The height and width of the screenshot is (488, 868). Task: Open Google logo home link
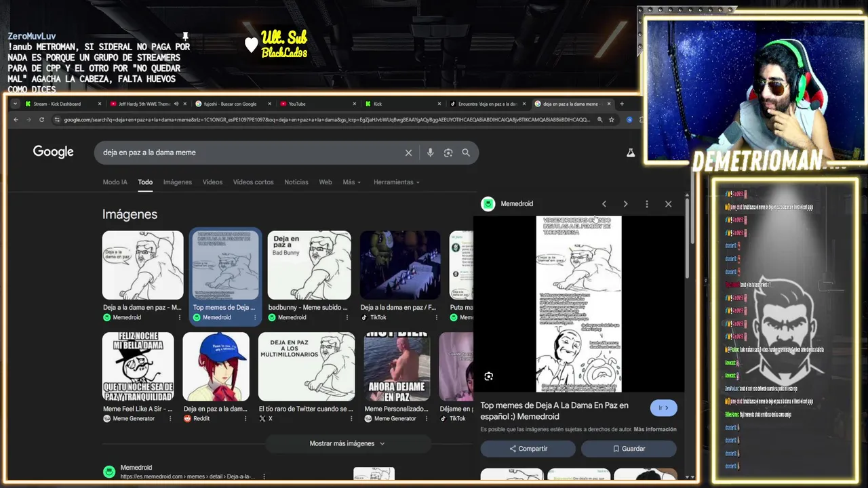54,152
